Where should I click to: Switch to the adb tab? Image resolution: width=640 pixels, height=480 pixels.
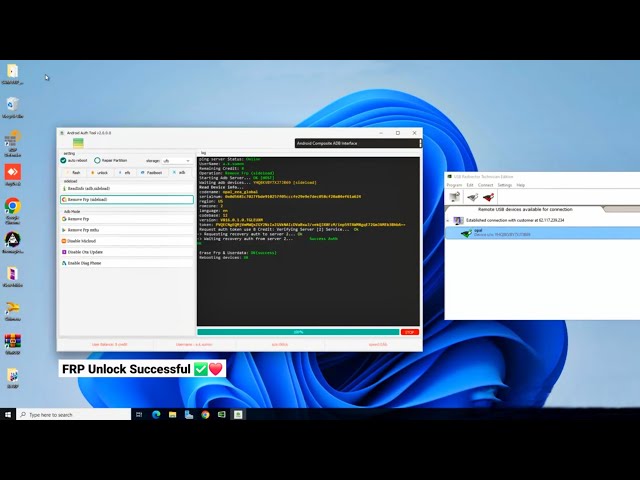[x=179, y=173]
